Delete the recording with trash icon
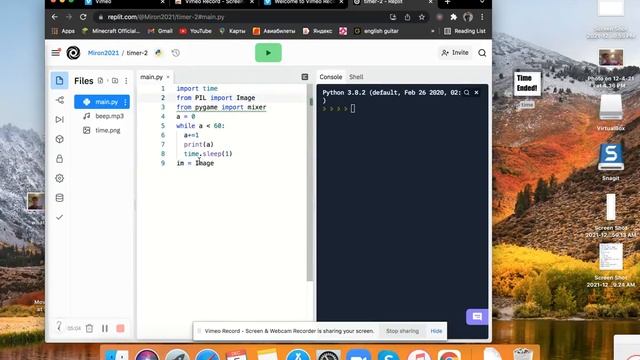This screenshot has height=360, width=640. click(x=89, y=328)
